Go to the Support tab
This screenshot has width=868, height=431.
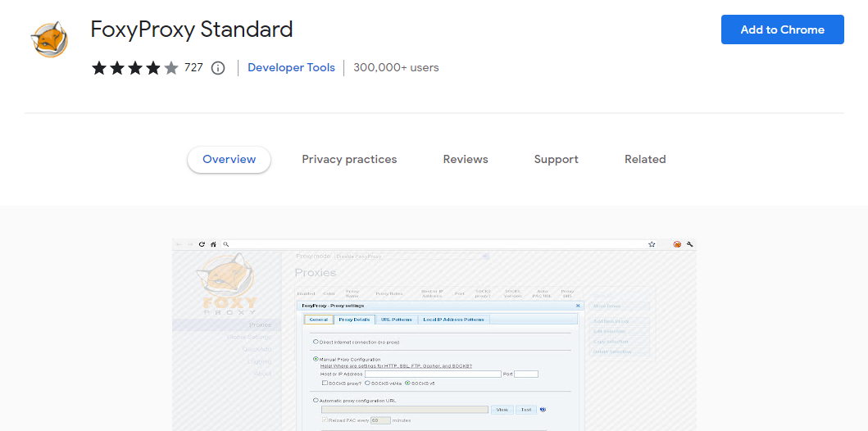557,159
